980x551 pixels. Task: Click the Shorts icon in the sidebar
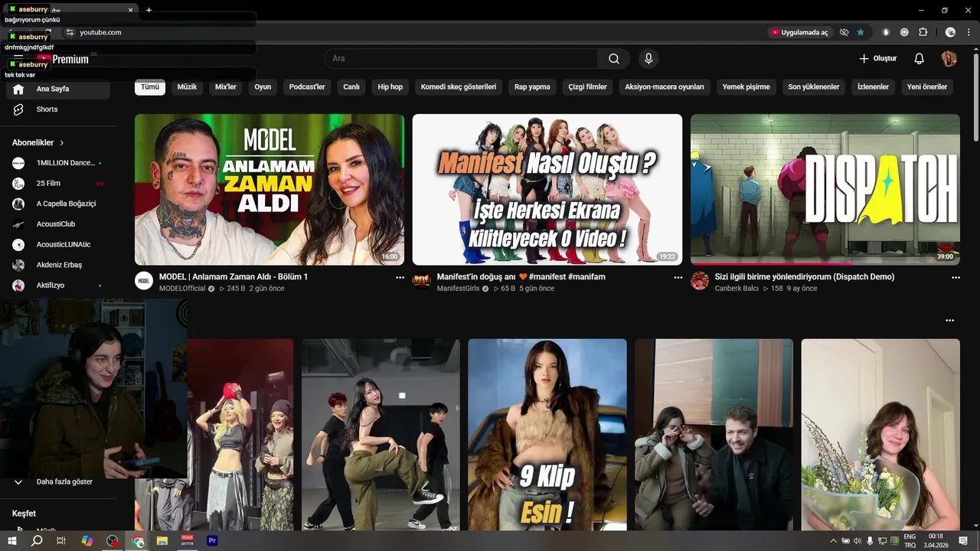18,109
